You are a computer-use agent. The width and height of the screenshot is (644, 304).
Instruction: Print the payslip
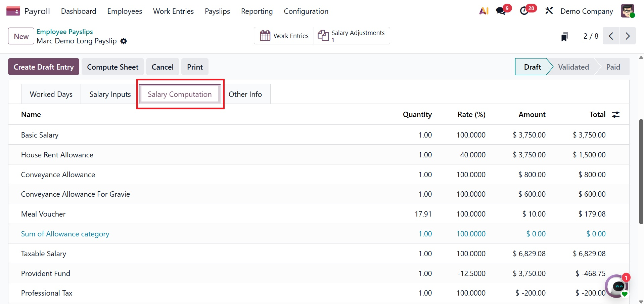click(x=195, y=67)
